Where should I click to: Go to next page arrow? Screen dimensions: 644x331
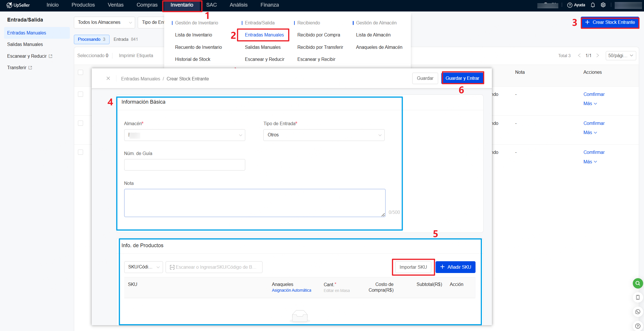click(598, 55)
